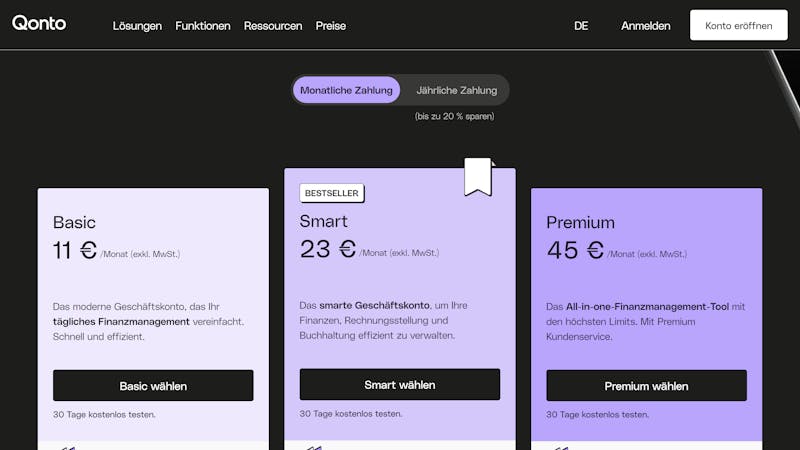
Task: Click the BESTSELLER badge
Action: click(332, 193)
